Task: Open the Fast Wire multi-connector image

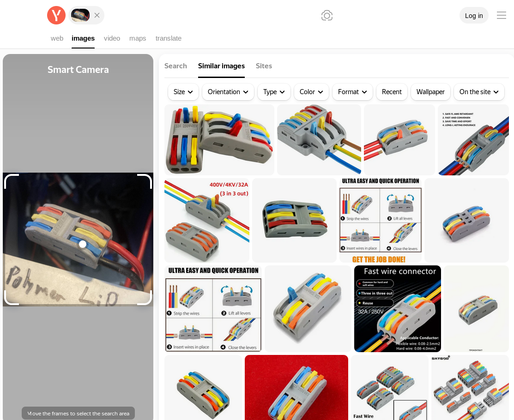Action: click(x=390, y=387)
